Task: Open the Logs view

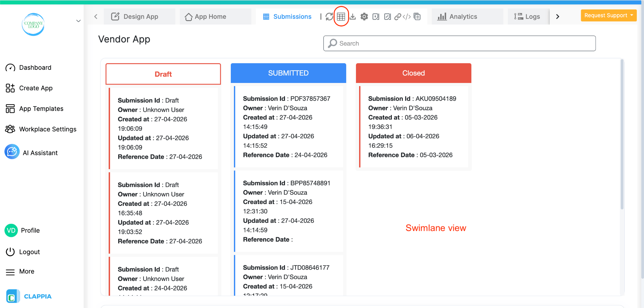Action: tap(528, 16)
